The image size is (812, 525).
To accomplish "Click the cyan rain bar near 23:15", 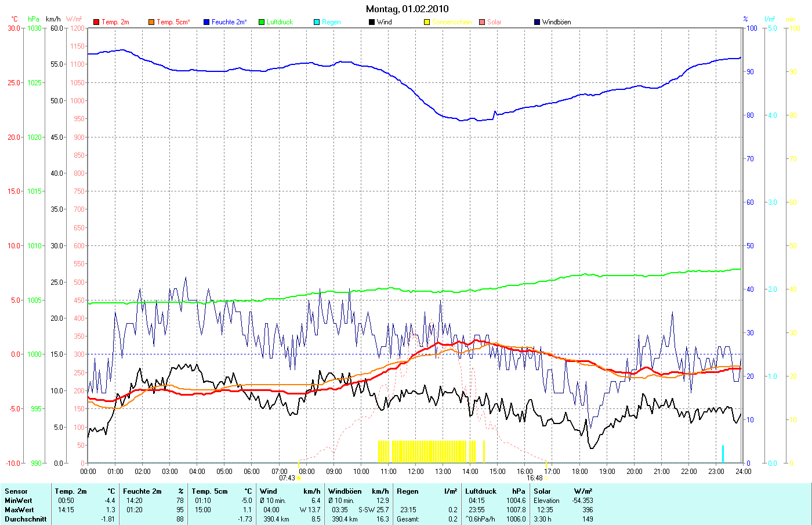I will pyautogui.click(x=723, y=454).
